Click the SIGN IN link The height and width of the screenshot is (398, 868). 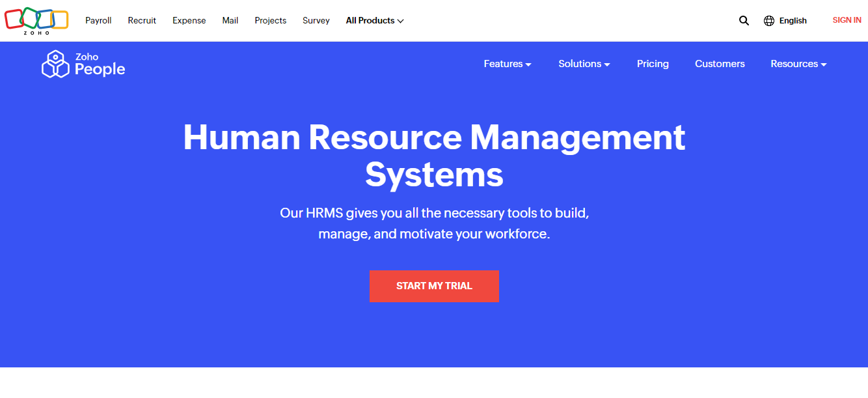pos(847,20)
